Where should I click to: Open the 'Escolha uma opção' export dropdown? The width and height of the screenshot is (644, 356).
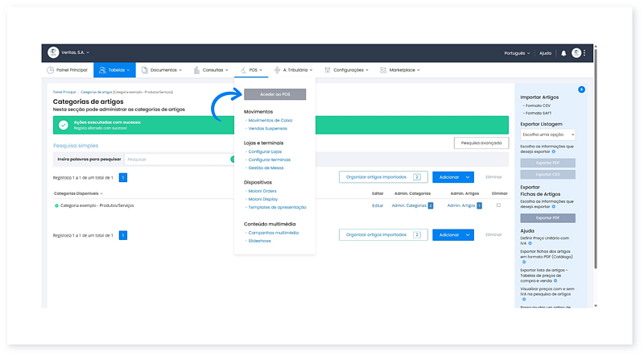point(547,135)
